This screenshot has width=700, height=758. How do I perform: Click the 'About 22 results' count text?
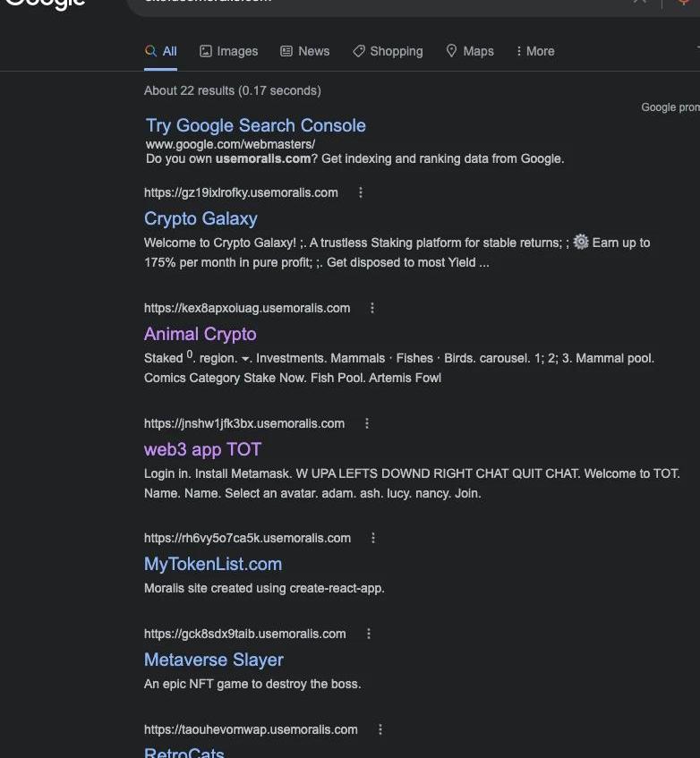tap(233, 90)
